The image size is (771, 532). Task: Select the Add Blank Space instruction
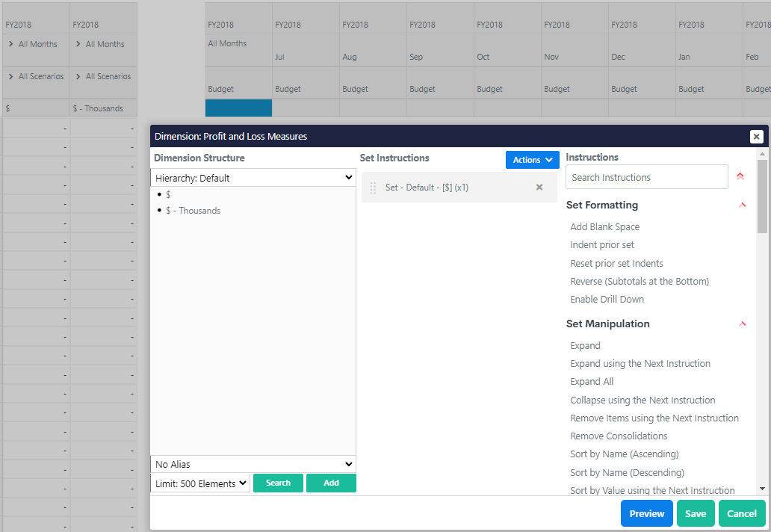(x=605, y=226)
